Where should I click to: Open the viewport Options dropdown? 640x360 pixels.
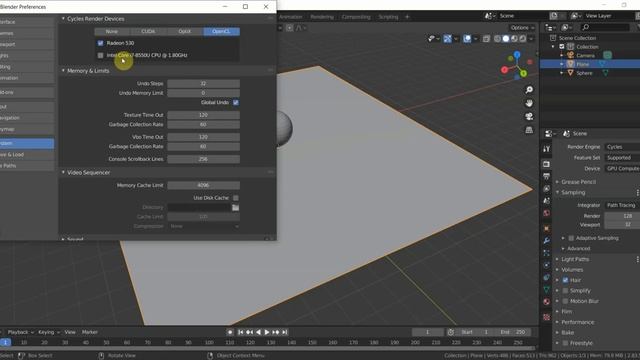tap(522, 28)
